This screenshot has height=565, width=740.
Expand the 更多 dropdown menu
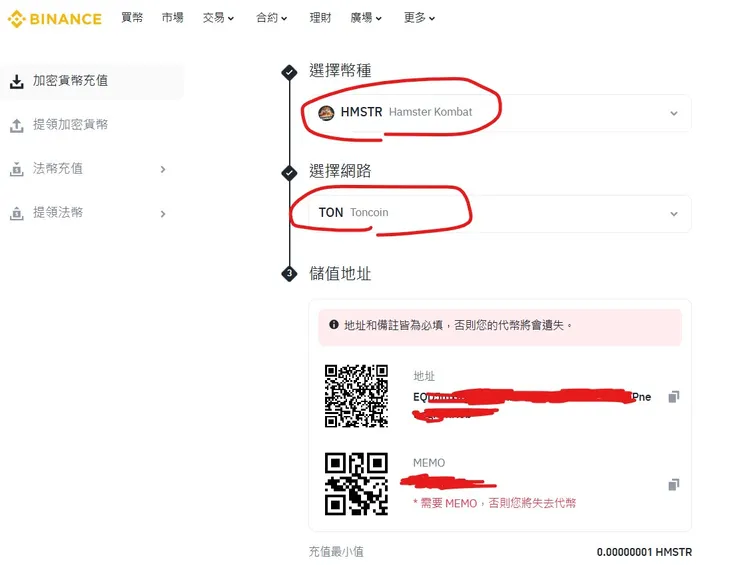point(419,18)
